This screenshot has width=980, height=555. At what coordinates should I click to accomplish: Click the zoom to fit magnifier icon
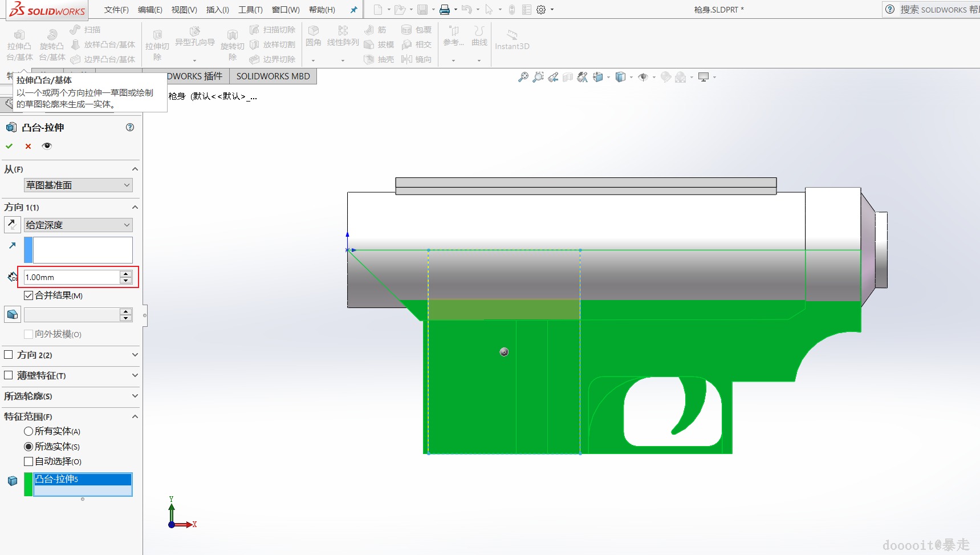[523, 77]
